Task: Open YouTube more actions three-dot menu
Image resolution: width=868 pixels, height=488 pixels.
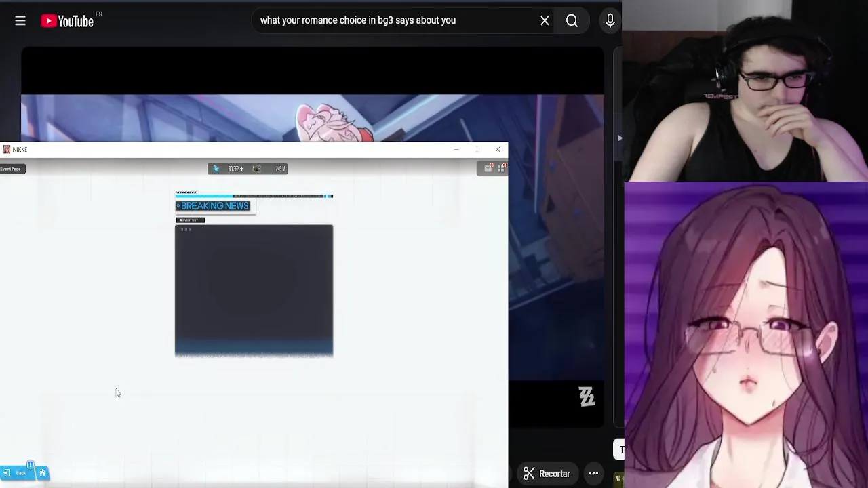Action: click(593, 474)
